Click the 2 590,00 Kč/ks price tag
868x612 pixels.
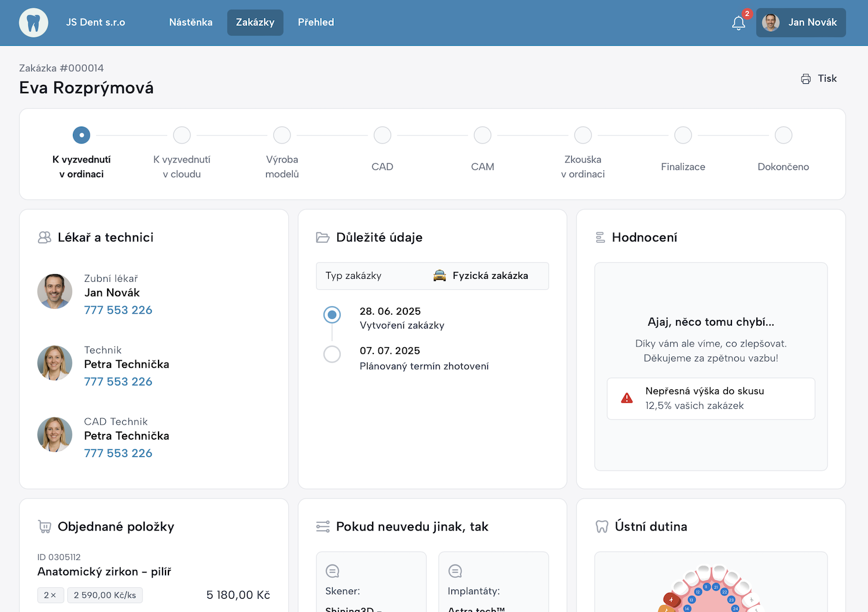tap(105, 595)
